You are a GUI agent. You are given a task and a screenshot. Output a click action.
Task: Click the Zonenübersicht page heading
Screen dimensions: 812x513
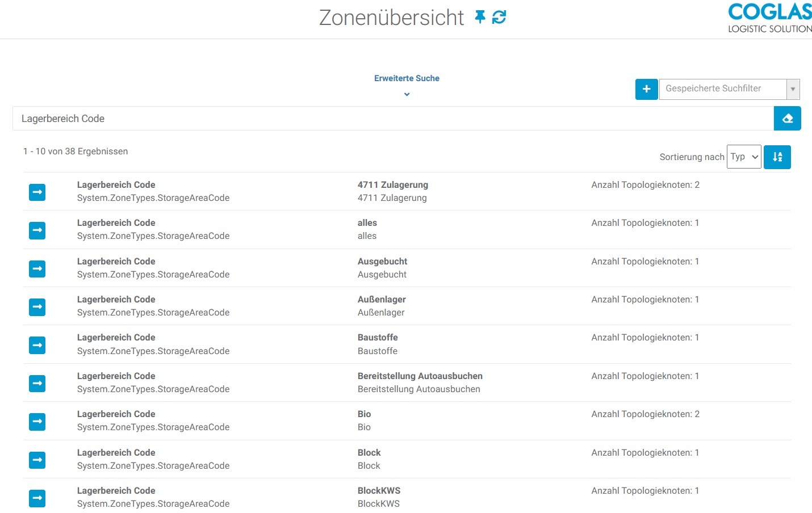(391, 18)
